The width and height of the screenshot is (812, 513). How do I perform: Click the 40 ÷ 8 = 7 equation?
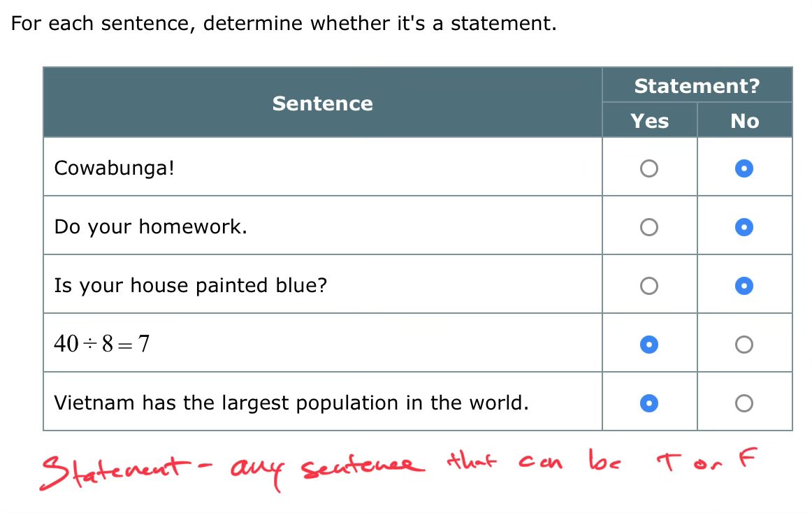[102, 344]
